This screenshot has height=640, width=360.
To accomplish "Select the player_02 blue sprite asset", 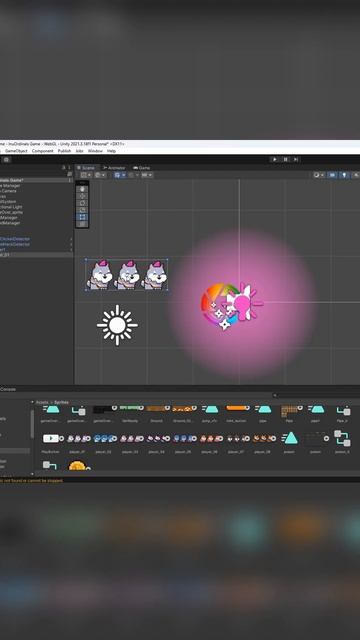I will 102,438.
